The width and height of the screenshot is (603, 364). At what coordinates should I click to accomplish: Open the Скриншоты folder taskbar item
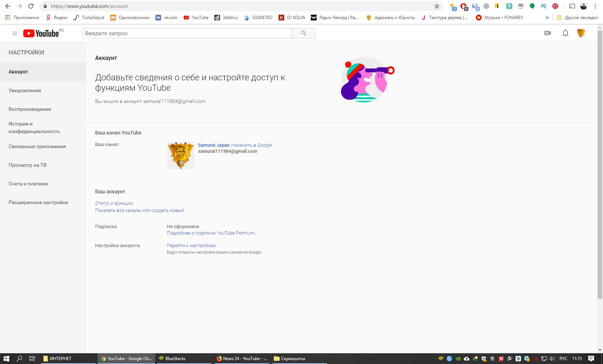click(299, 358)
